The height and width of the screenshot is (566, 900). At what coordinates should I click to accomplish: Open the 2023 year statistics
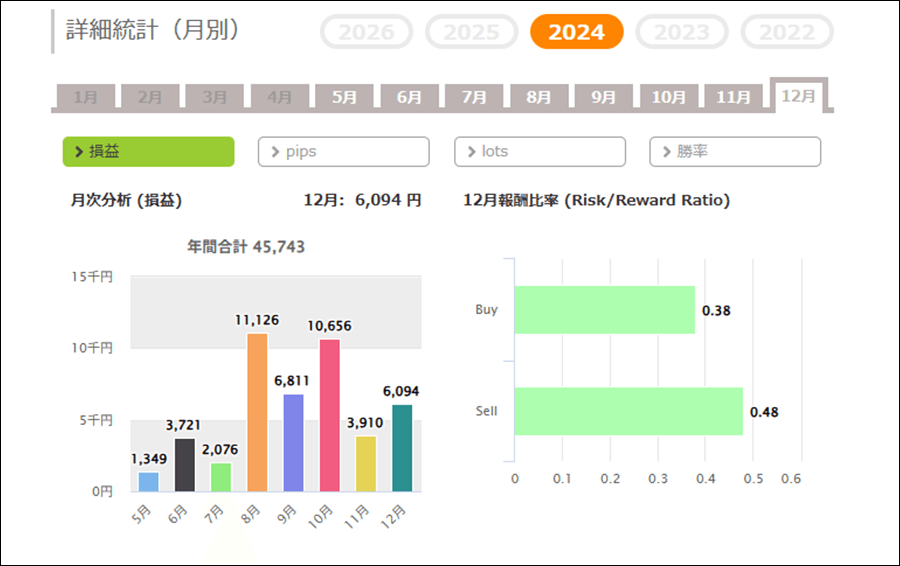[681, 32]
